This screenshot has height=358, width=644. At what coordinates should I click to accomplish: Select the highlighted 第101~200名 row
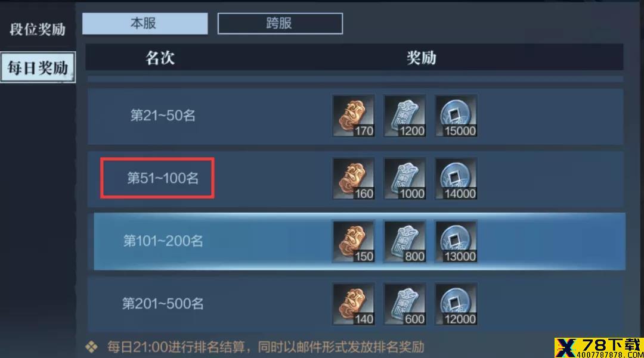click(360, 241)
